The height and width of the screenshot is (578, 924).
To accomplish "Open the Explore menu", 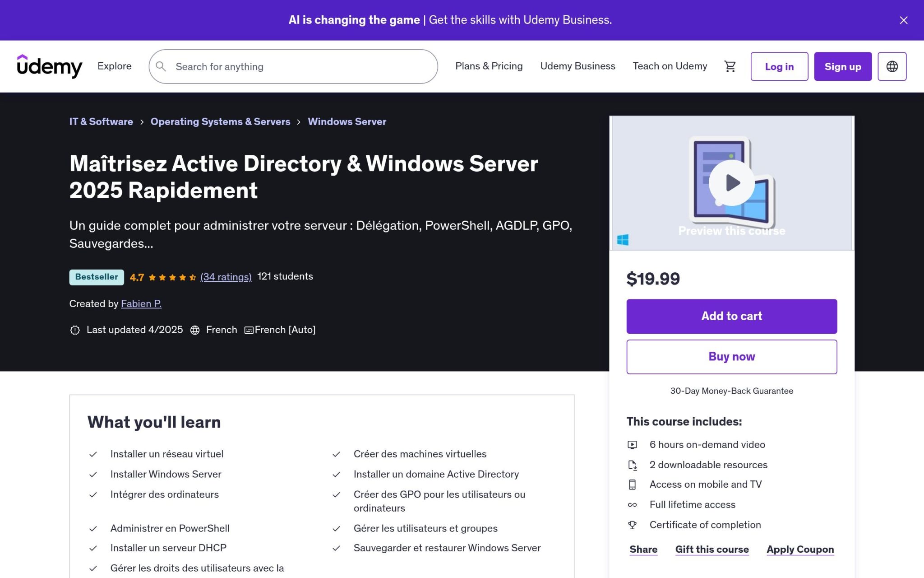I will pos(115,66).
